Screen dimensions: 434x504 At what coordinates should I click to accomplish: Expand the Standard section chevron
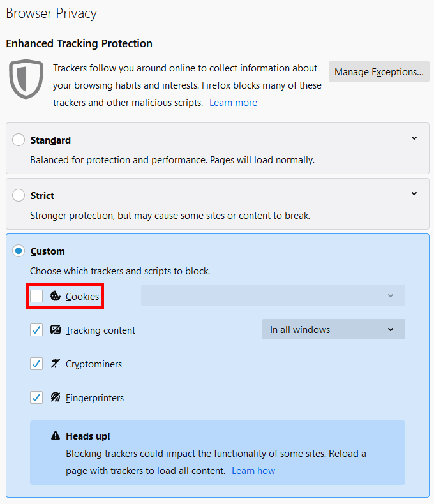click(414, 138)
